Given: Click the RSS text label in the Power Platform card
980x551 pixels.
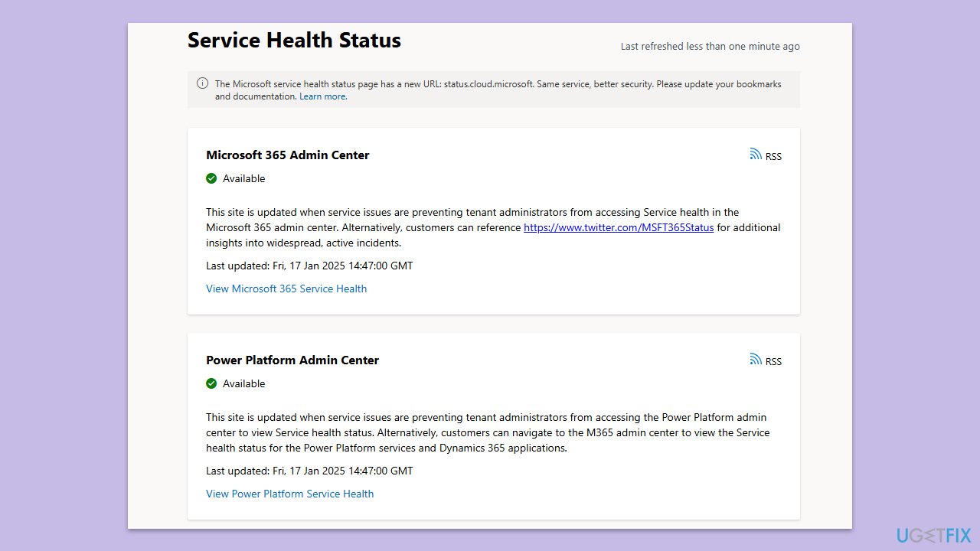Looking at the screenshot, I should 773,361.
